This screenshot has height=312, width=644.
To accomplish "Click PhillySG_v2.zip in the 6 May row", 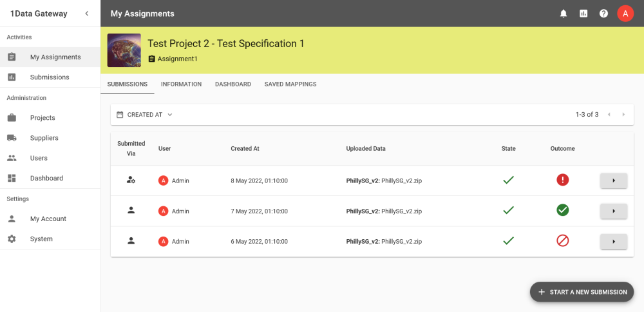I will 402,242.
